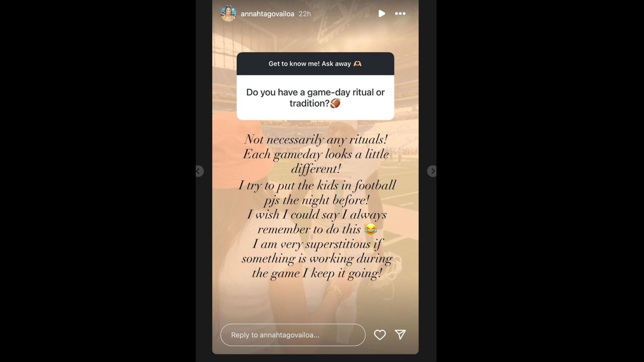644x362 pixels.
Task: Tap the 'I am very superstitious' text line
Action: coord(317,244)
